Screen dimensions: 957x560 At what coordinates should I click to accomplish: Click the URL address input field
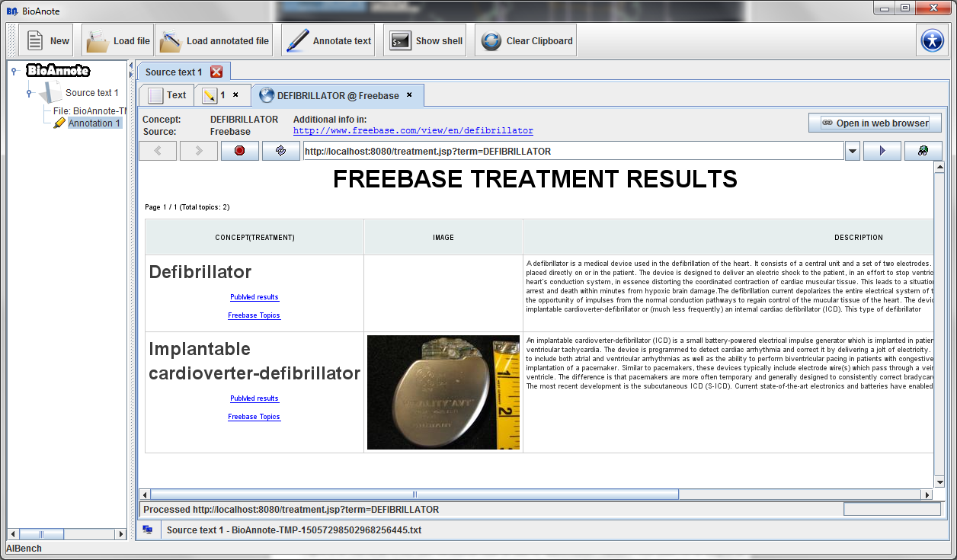pyautogui.click(x=571, y=151)
